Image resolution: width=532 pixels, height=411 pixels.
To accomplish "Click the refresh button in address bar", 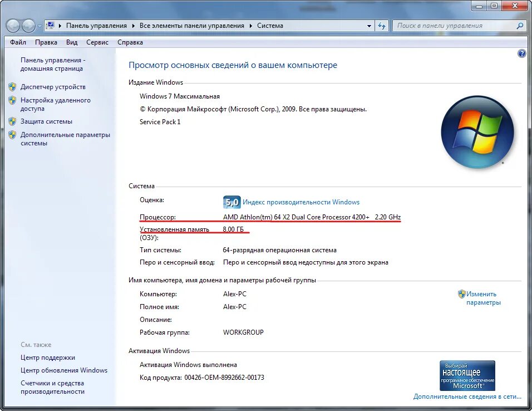I will click(x=382, y=26).
